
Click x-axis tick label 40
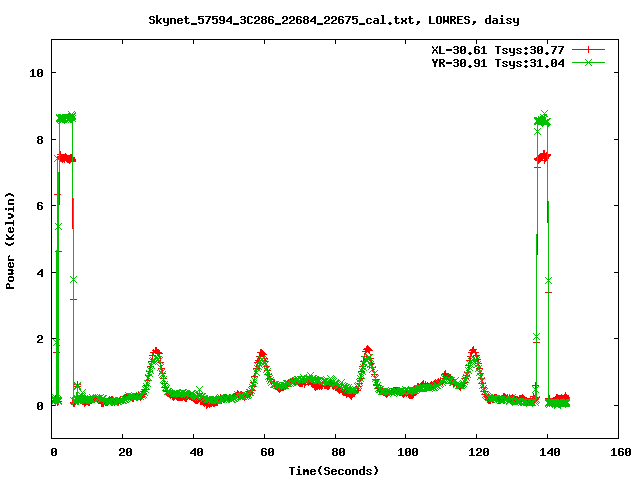[x=196, y=452]
